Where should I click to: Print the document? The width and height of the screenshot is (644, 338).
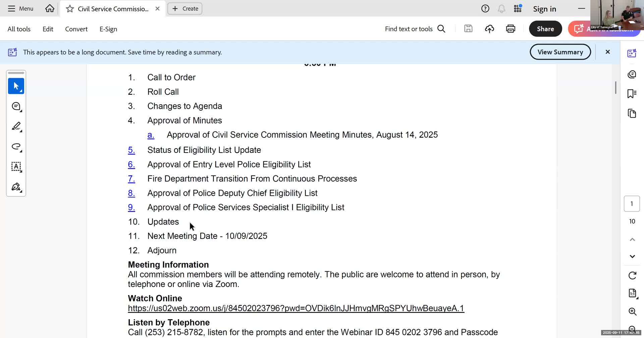point(511,29)
